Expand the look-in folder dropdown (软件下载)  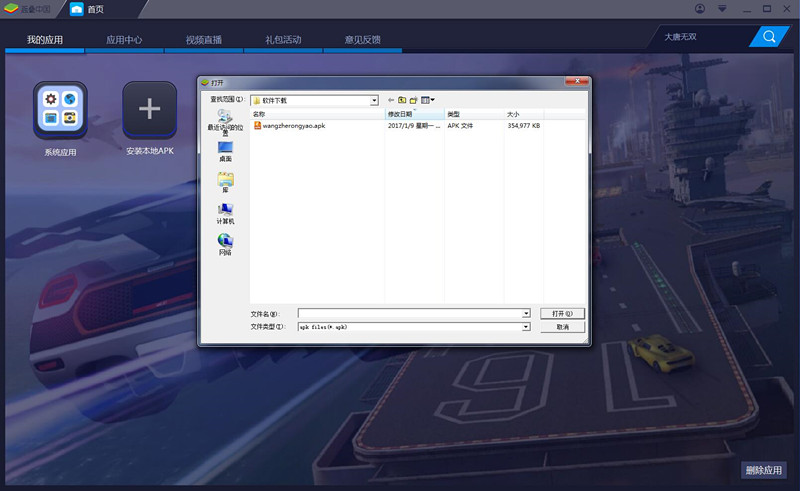374,100
